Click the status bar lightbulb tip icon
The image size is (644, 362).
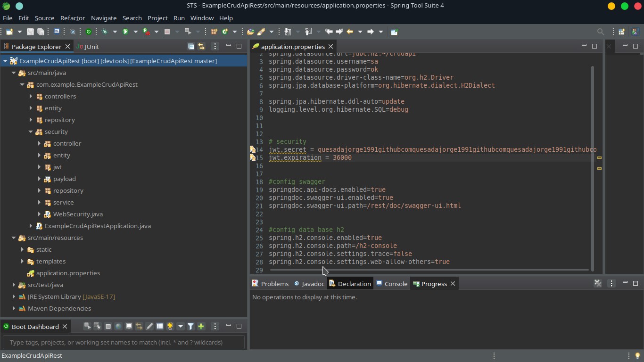pos(637,356)
